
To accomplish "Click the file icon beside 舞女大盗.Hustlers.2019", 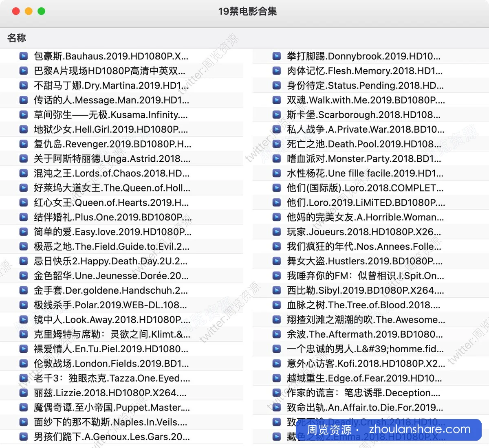I will [x=277, y=261].
